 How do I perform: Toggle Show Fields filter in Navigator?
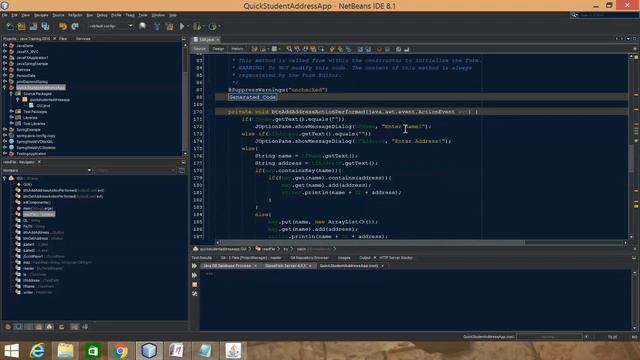[x=18, y=327]
